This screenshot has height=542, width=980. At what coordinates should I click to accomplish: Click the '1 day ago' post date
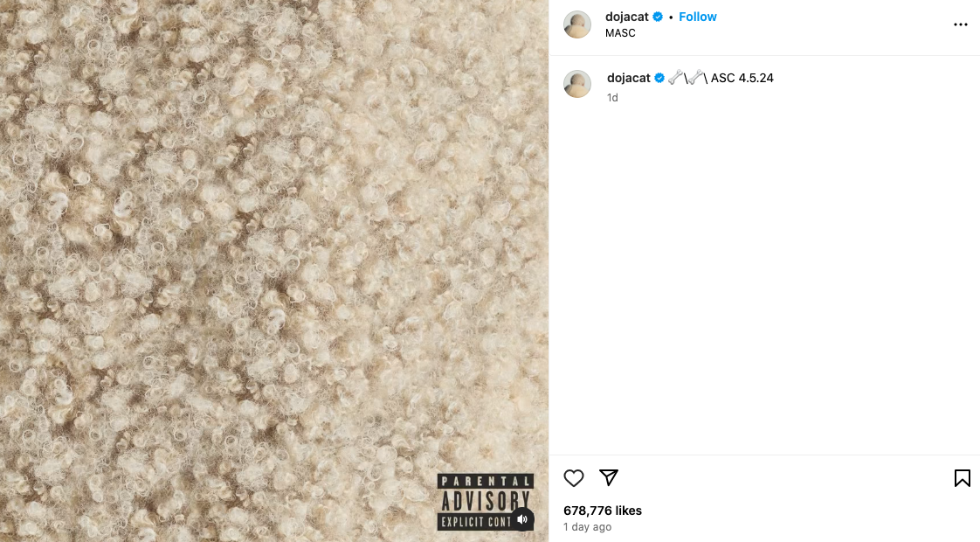tap(588, 527)
